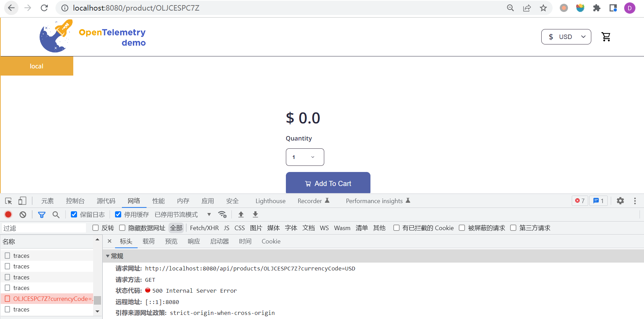Clear the network log

23,214
